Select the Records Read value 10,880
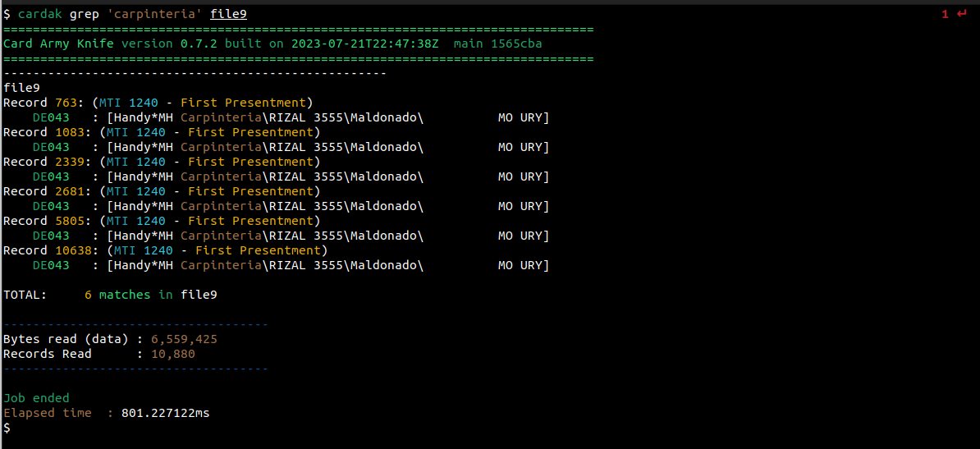The height and width of the screenshot is (449, 980). pos(172,354)
